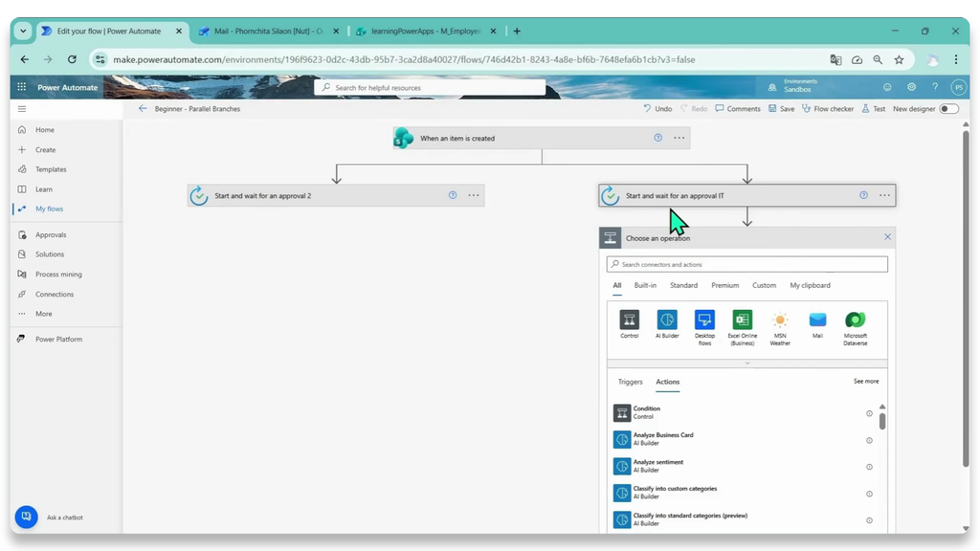Image resolution: width=980 pixels, height=551 pixels.
Task: Select the Analyze Business Card action
Action: pyautogui.click(x=743, y=439)
